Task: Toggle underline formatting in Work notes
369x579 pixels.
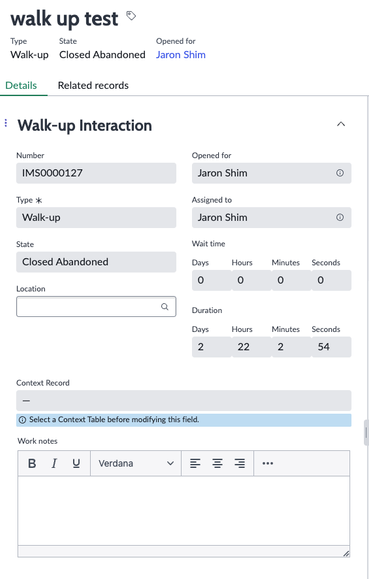Action: tap(76, 463)
